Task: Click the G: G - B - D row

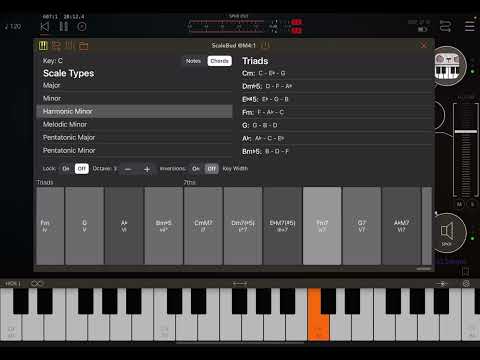Action: [x=337, y=125]
